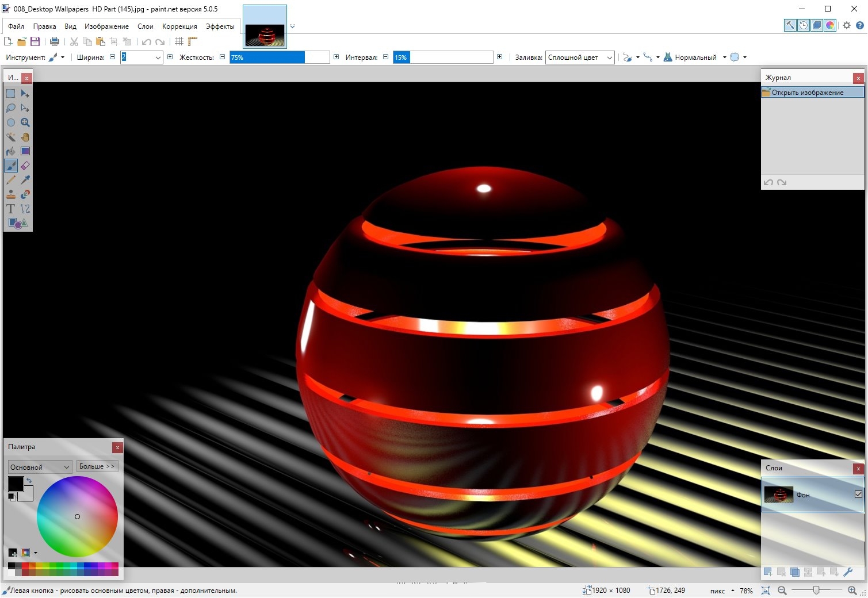
Task: Open the Эффекты menu
Action: point(220,26)
